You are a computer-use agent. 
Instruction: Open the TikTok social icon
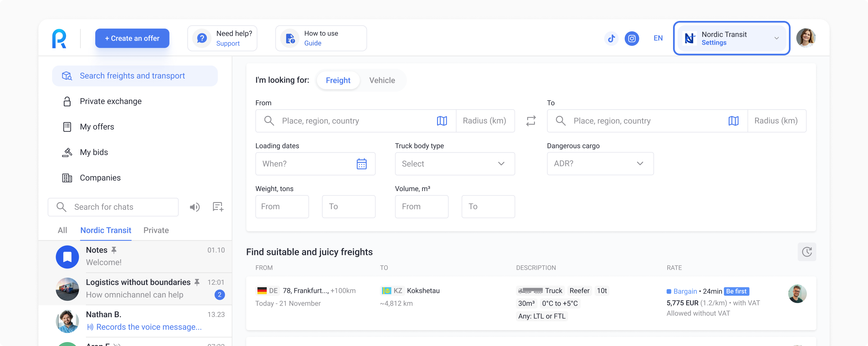[611, 38]
